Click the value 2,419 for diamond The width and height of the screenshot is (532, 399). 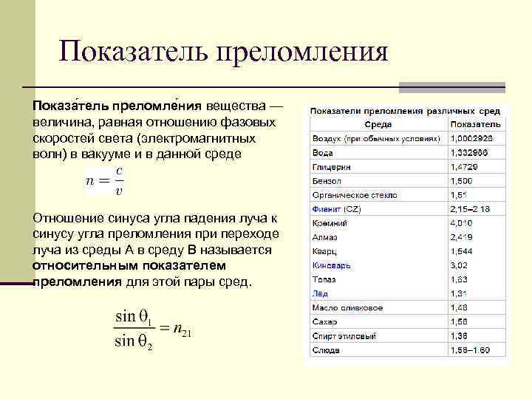tap(461, 237)
